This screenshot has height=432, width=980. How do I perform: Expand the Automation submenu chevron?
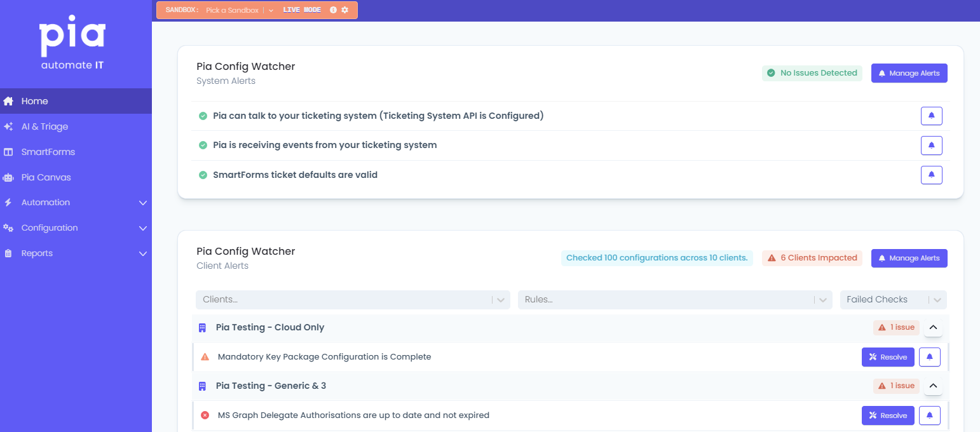(x=143, y=203)
